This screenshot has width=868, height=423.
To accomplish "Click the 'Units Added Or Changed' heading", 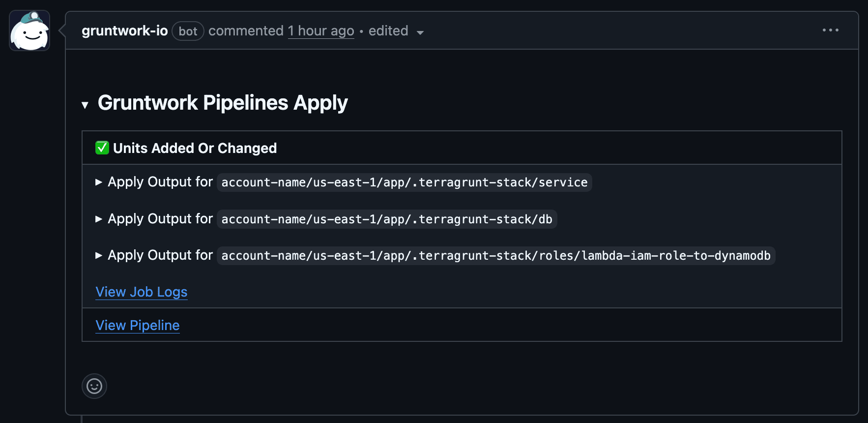I will tap(195, 148).
